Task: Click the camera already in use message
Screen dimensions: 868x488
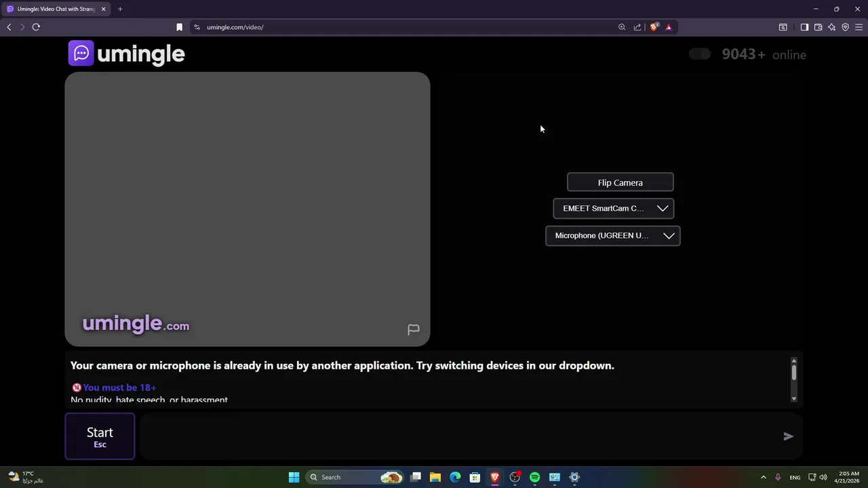Action: (x=342, y=365)
